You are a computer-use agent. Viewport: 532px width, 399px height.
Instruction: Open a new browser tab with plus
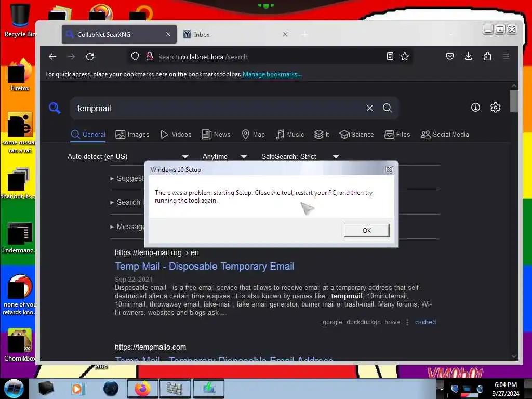click(304, 34)
